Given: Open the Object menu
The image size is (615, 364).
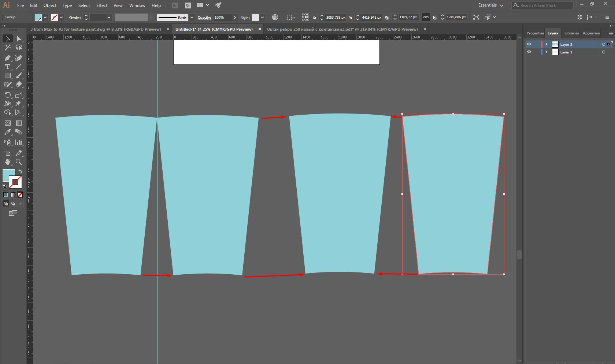Looking at the screenshot, I should coord(50,5).
